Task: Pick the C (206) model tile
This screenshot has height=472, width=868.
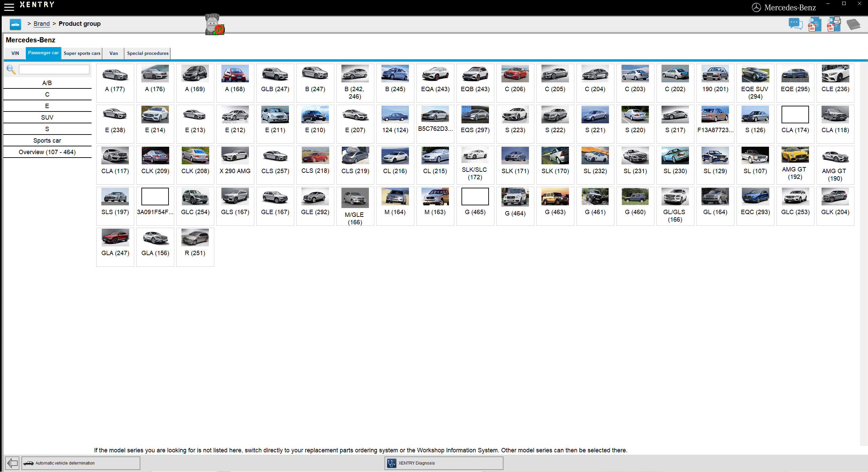Action: [x=515, y=83]
